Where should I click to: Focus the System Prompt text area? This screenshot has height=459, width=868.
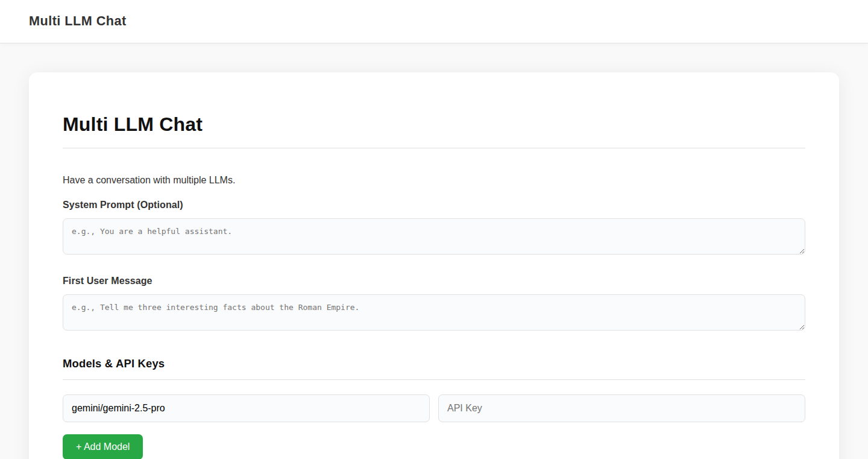(434, 236)
